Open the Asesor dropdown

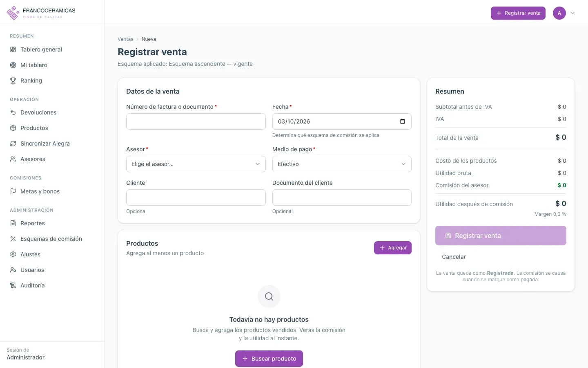tap(196, 164)
